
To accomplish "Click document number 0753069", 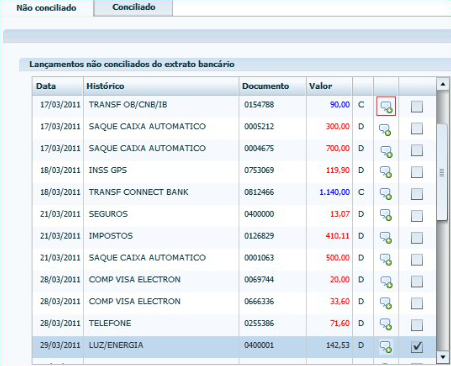I will click(x=259, y=170).
